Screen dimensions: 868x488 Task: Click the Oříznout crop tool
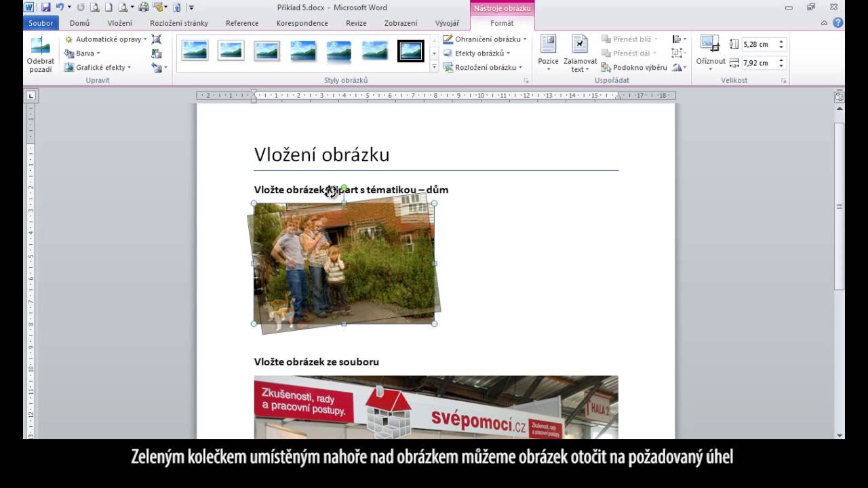[711, 53]
